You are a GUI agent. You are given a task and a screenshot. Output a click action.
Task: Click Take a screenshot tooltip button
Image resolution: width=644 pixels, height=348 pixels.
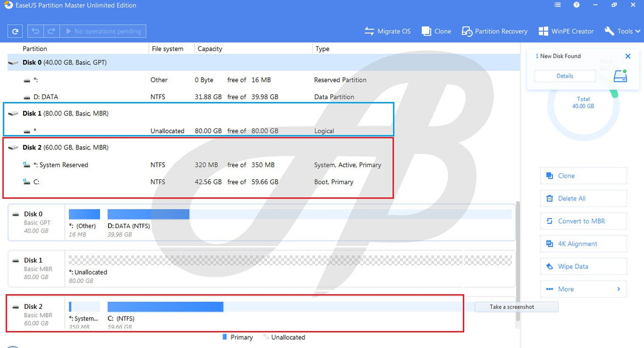(516, 307)
